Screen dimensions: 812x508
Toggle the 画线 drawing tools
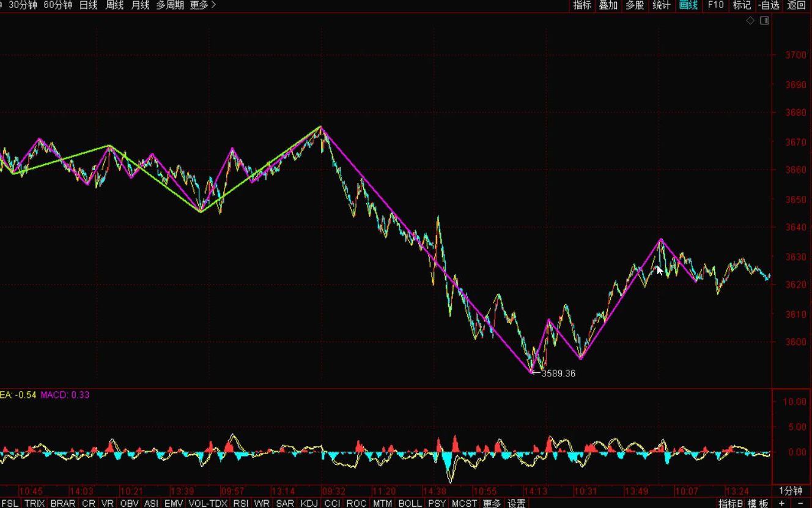click(688, 5)
